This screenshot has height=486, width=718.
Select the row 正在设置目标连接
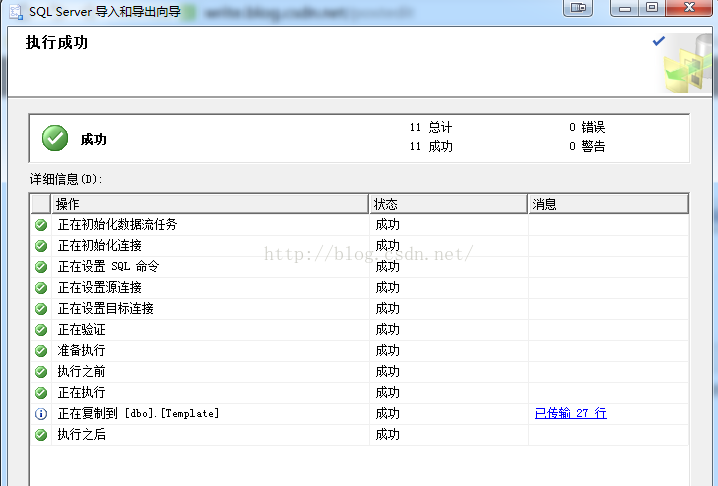(x=359, y=309)
